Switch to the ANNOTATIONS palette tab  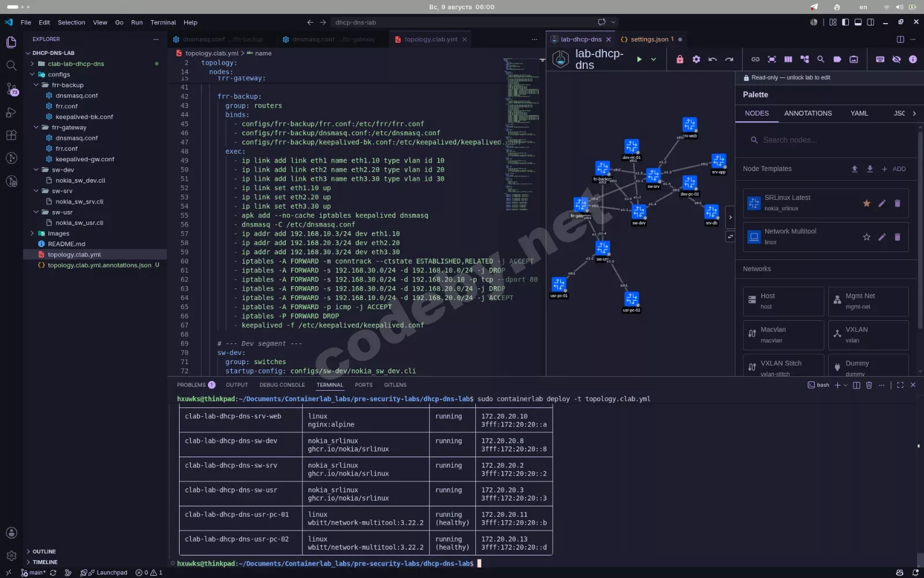pos(808,113)
